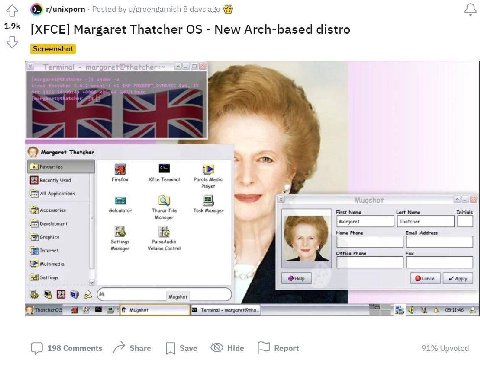Click the blue cube icon in menu's bottom row

point(75,294)
